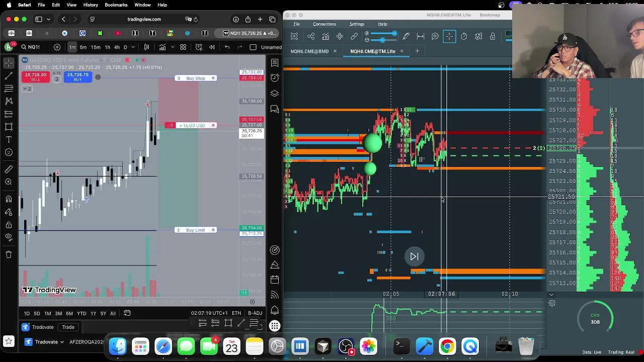The width and height of the screenshot is (644, 362).
Task: Open the TradingView watchlist panel icon
Action: tap(275, 63)
